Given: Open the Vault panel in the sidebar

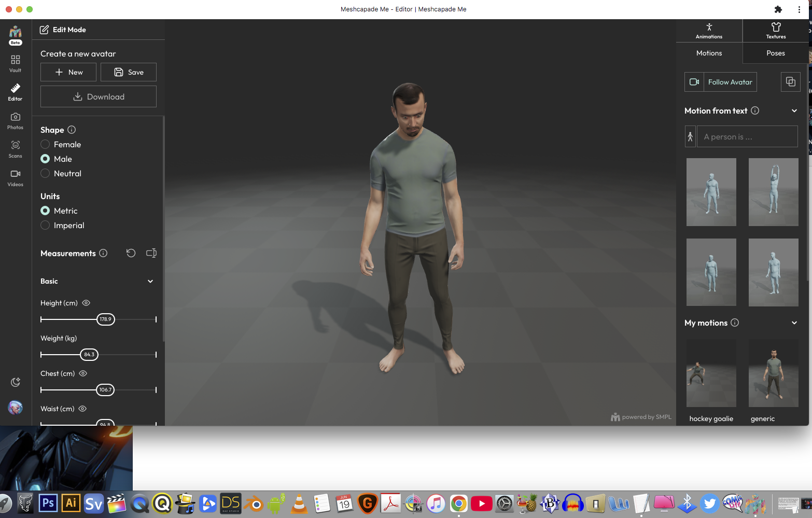Looking at the screenshot, I should [x=15, y=62].
